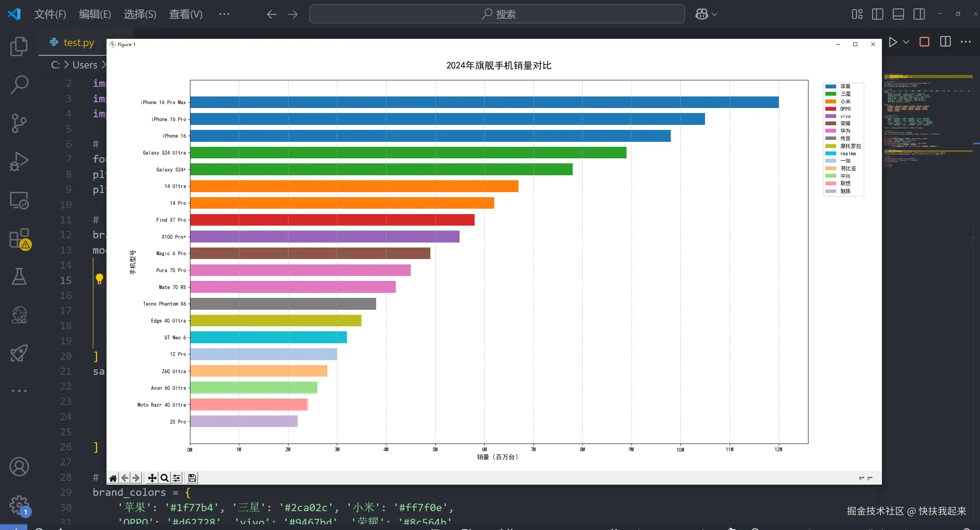Image resolution: width=980 pixels, height=530 pixels.
Task: Toggle the secondary side bar layout
Action: coord(919,14)
